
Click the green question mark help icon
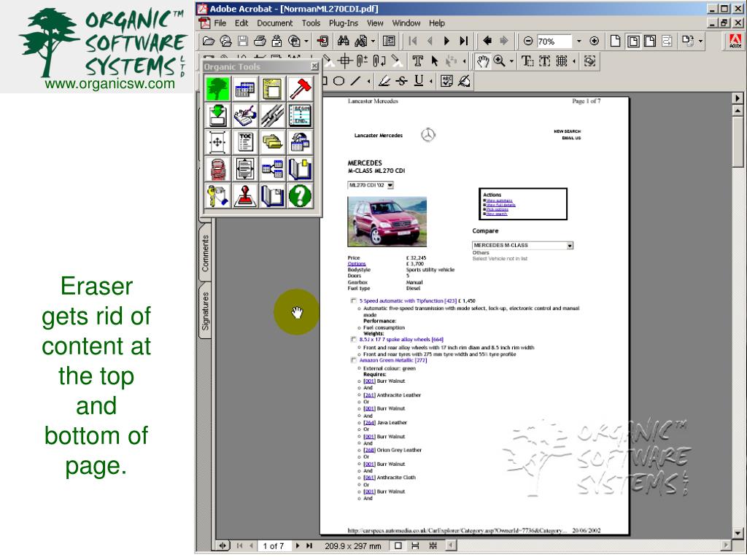tap(300, 195)
